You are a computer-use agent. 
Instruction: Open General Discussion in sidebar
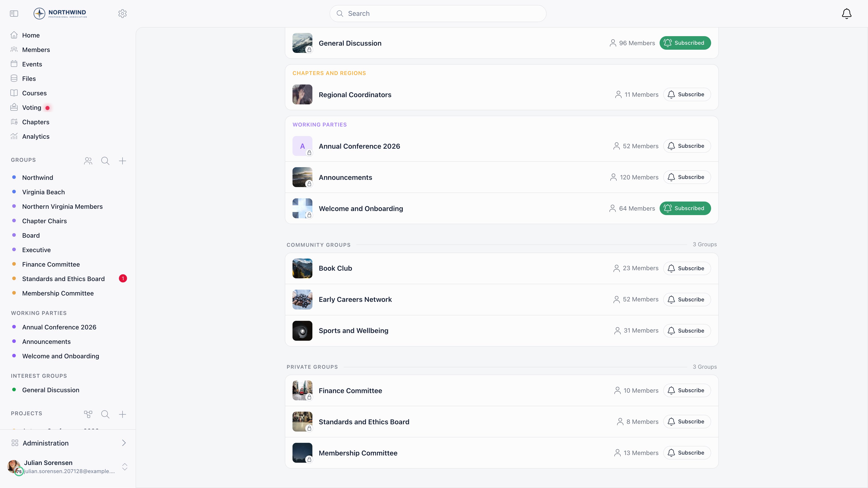coord(51,390)
